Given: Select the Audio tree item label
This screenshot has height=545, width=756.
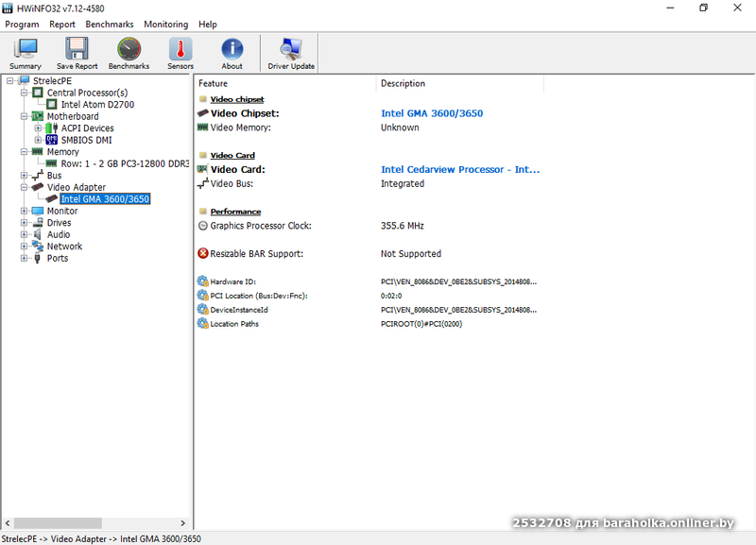Looking at the screenshot, I should pos(59,234).
